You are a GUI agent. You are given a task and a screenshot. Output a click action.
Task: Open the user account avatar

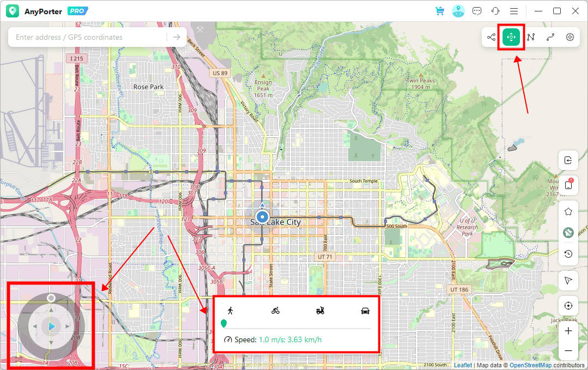point(458,11)
